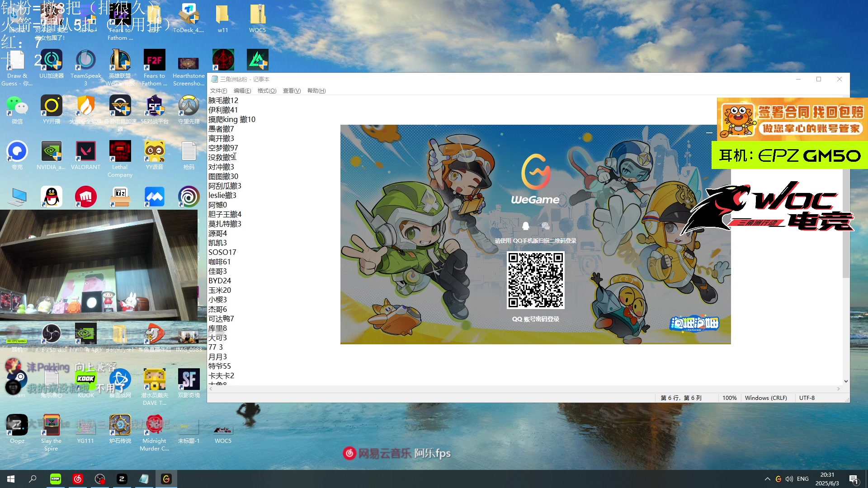Select 夸克 browser desktop icon

(17, 155)
